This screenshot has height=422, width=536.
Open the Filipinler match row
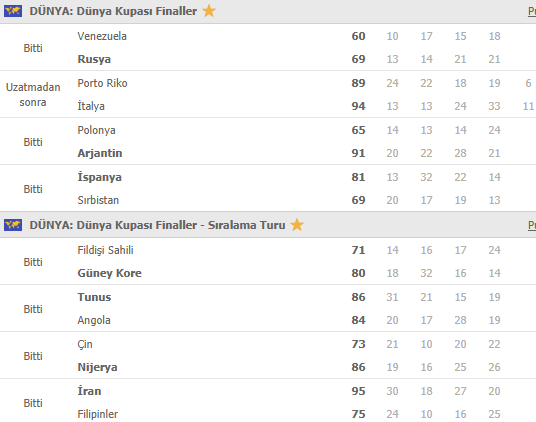[268, 414]
